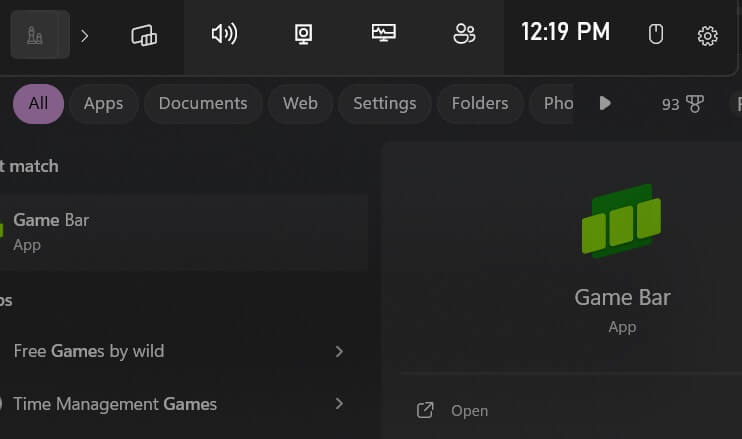The height and width of the screenshot is (439, 742).
Task: Show more filters with the arrow
Action: (605, 103)
